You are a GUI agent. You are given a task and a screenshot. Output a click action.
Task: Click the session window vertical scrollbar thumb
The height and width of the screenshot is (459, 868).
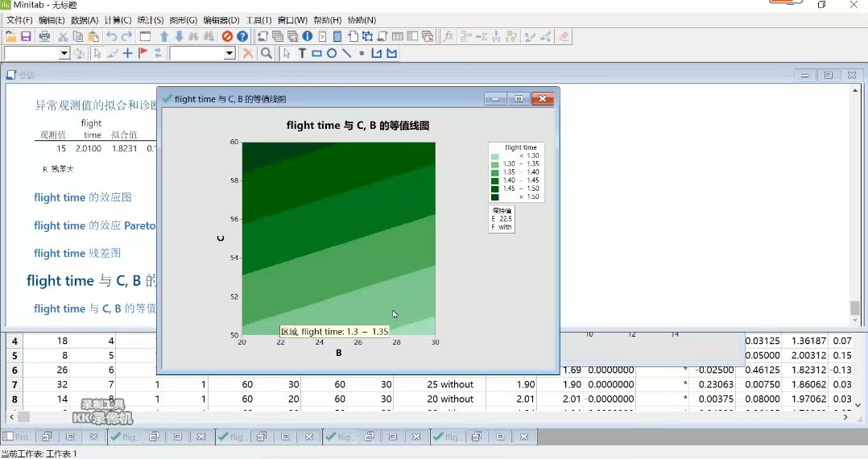tap(855, 308)
